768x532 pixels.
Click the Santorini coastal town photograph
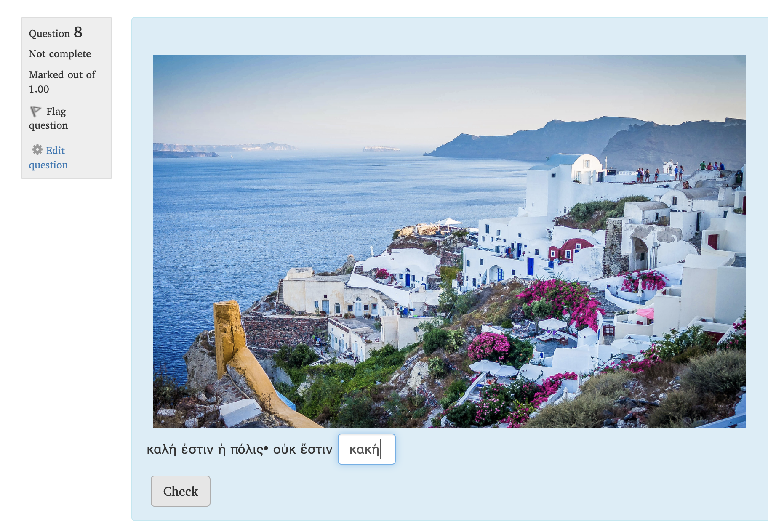(449, 241)
